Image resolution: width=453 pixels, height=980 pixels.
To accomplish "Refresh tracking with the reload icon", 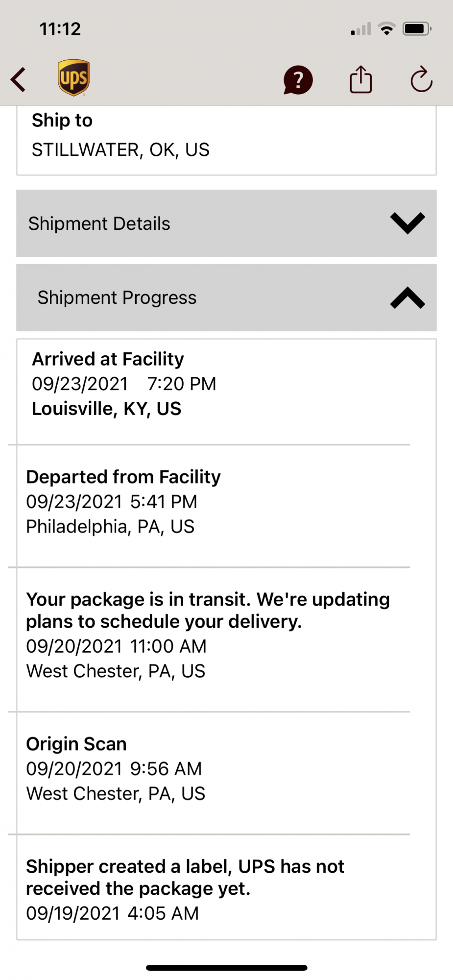I will (x=421, y=79).
